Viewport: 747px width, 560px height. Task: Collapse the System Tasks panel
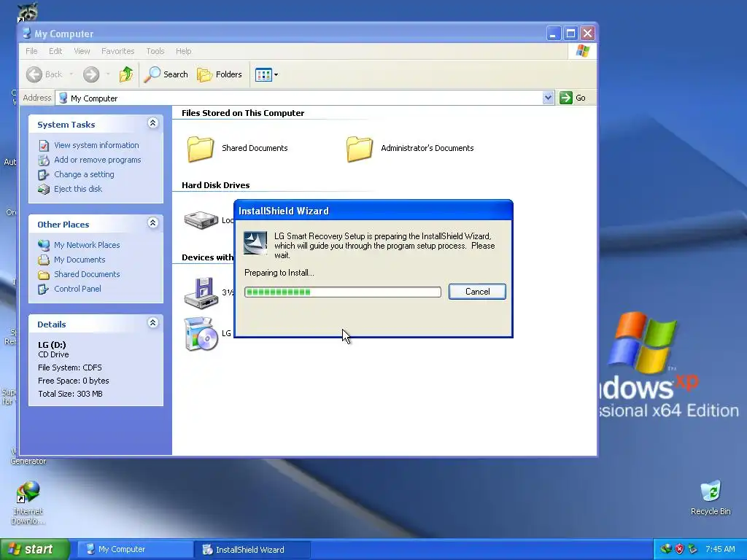pos(153,123)
